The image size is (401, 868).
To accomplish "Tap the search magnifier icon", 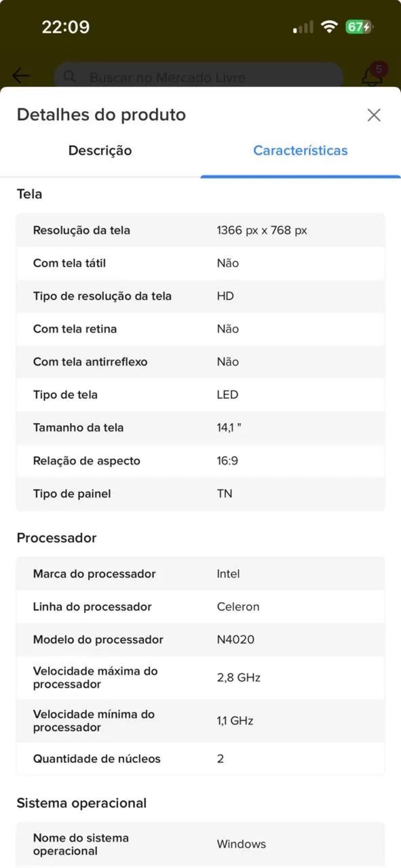I will pos(70,77).
